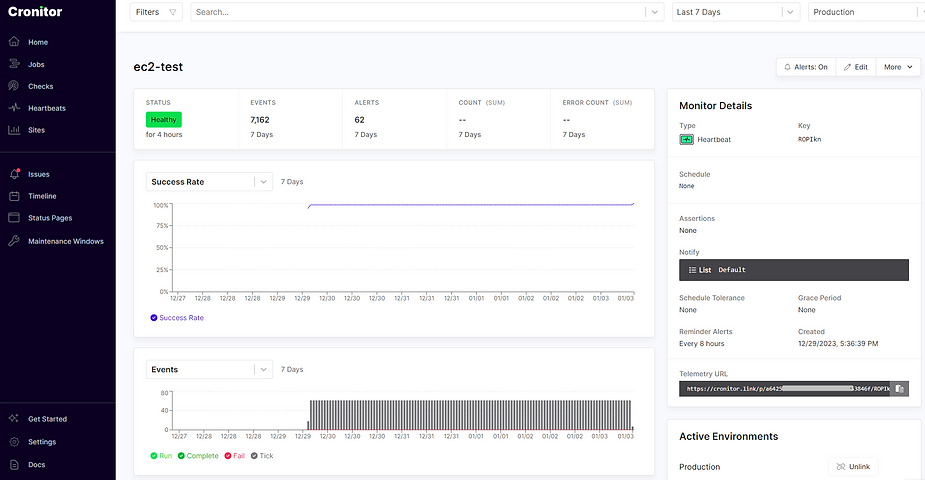This screenshot has height=480, width=925.
Task: Click the Filters funnel icon
Action: tap(172, 12)
